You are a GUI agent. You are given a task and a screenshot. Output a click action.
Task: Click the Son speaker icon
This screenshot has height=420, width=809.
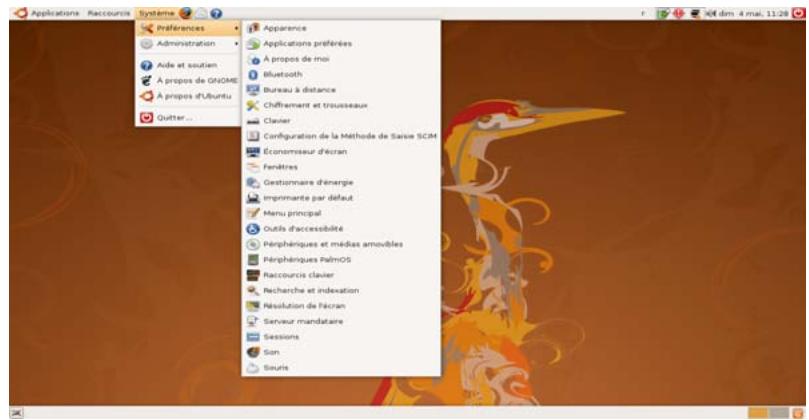click(253, 352)
